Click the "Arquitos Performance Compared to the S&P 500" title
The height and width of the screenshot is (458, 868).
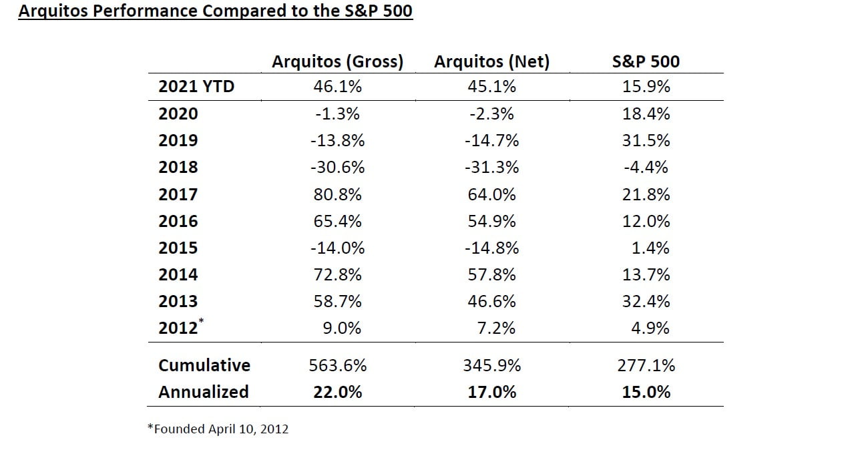pyautogui.click(x=215, y=12)
